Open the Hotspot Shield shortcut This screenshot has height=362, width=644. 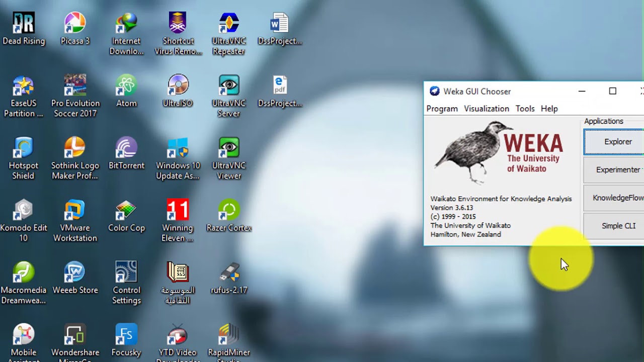(x=24, y=159)
